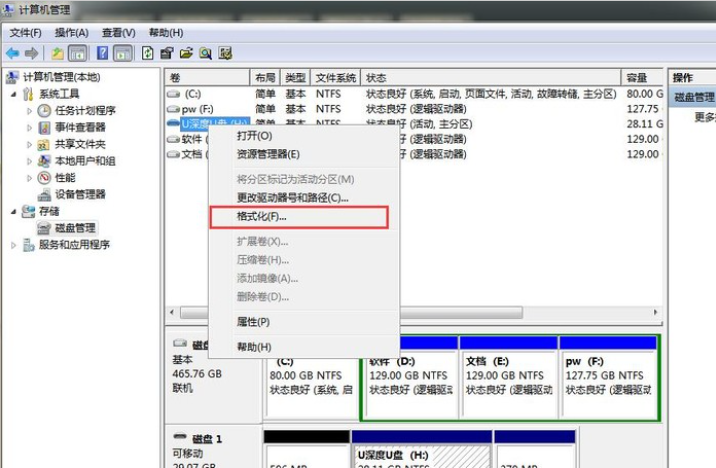Viewport: 716px width, 468px height.
Task: Click the Properties toolbar icon
Action: [167, 53]
